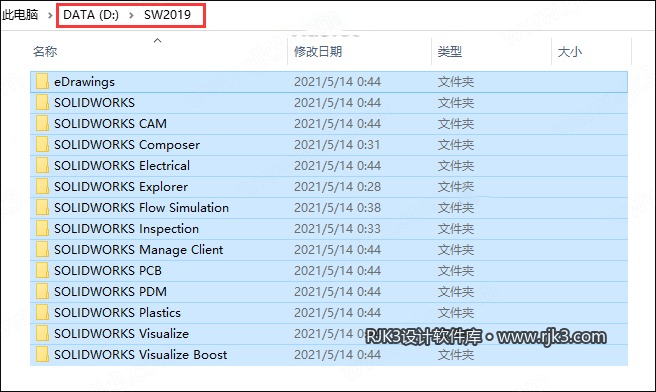Sort by 大小 column header
656x392 pixels.
(570, 52)
